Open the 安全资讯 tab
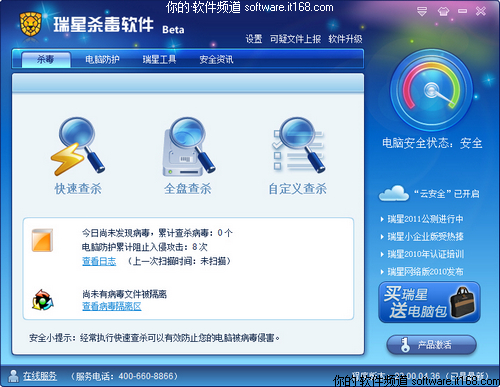 216,59
